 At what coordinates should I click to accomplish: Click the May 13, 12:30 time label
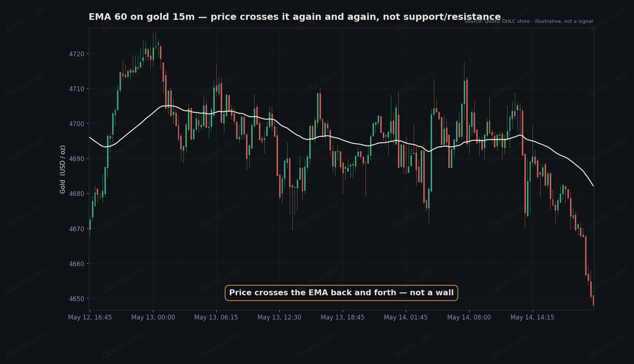click(x=279, y=317)
